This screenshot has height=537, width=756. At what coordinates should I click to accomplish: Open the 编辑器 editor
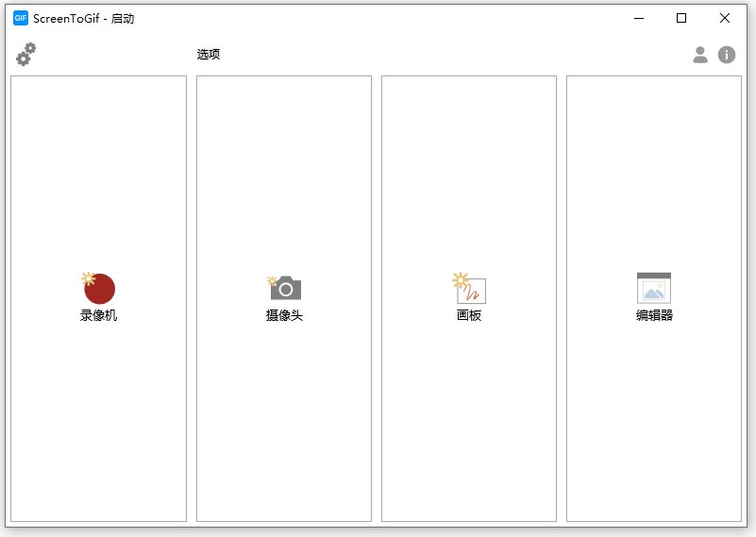[654, 298]
